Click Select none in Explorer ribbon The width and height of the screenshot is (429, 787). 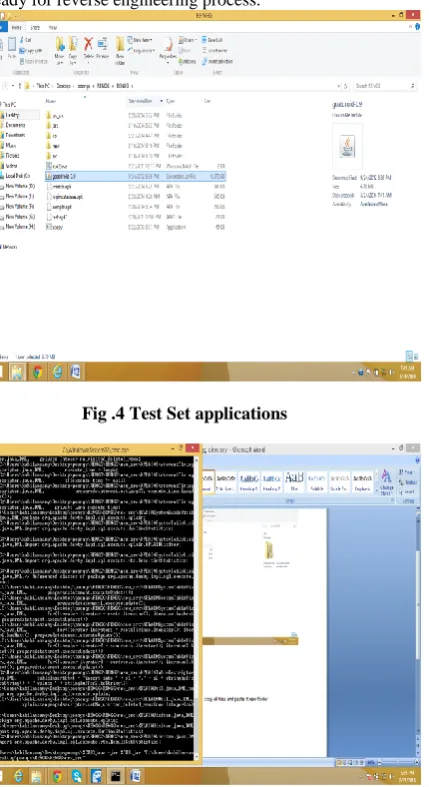[215, 50]
